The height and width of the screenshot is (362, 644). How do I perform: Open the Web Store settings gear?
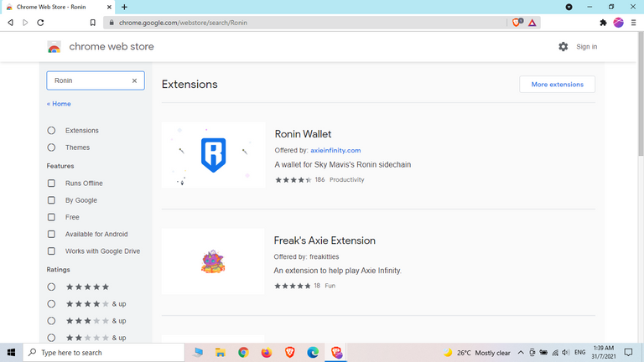point(563,47)
